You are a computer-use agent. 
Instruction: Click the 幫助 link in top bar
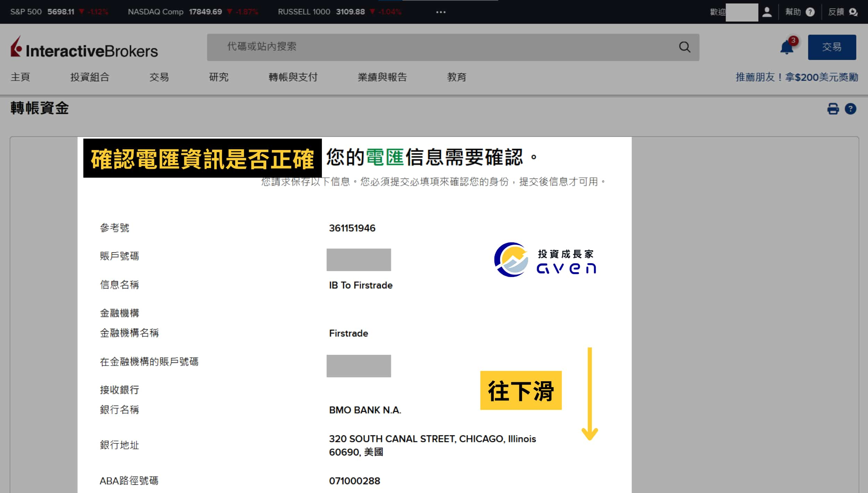tap(793, 12)
